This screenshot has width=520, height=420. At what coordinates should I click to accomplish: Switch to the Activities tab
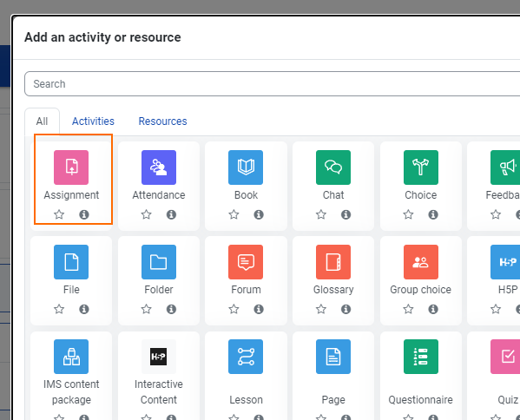click(x=93, y=121)
